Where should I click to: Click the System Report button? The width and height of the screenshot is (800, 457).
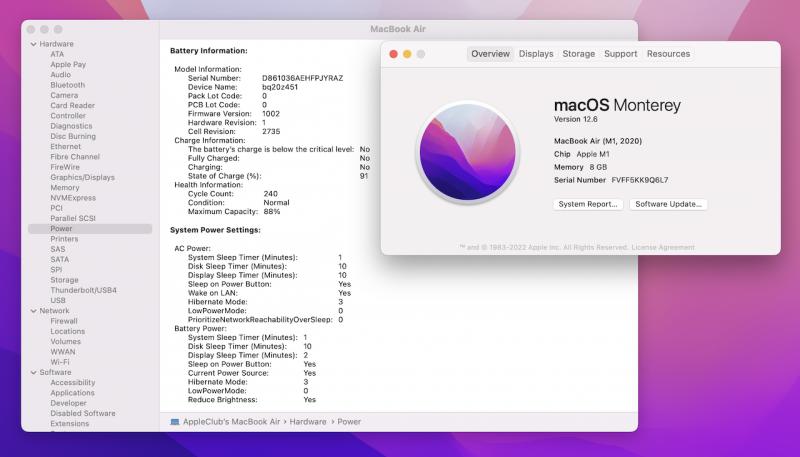(588, 204)
